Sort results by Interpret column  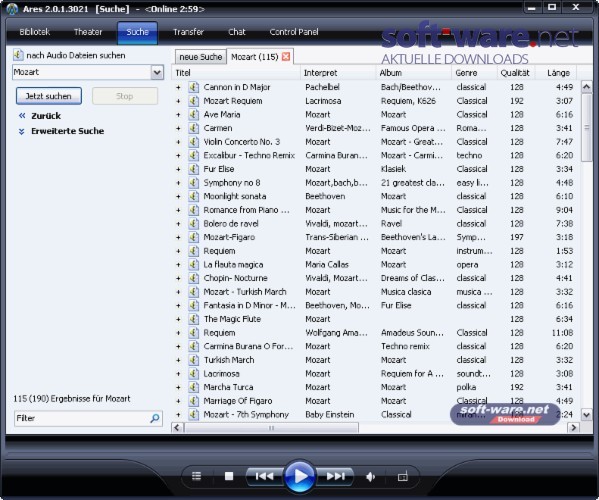[338, 73]
